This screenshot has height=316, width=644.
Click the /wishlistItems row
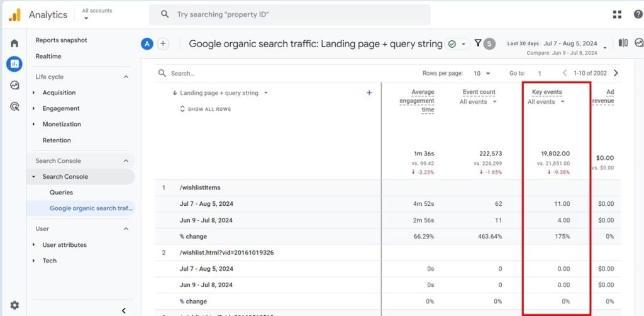click(387, 188)
